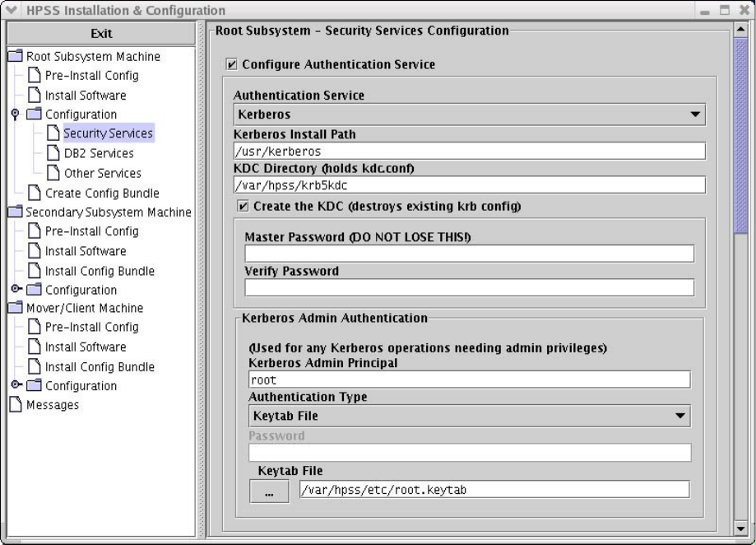
Task: Click the vertical scrollbar thumb
Action: 740,135
